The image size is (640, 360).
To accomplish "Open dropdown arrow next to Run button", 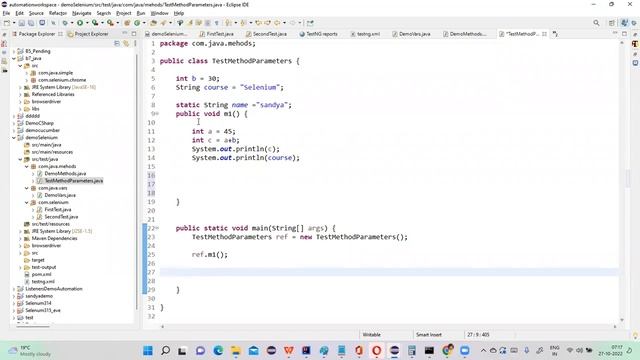I will (x=87, y=23).
